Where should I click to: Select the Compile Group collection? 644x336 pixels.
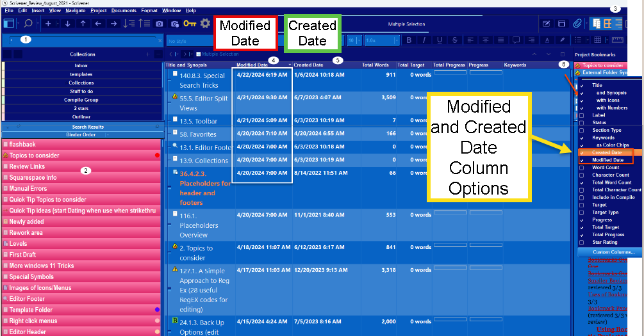point(81,100)
